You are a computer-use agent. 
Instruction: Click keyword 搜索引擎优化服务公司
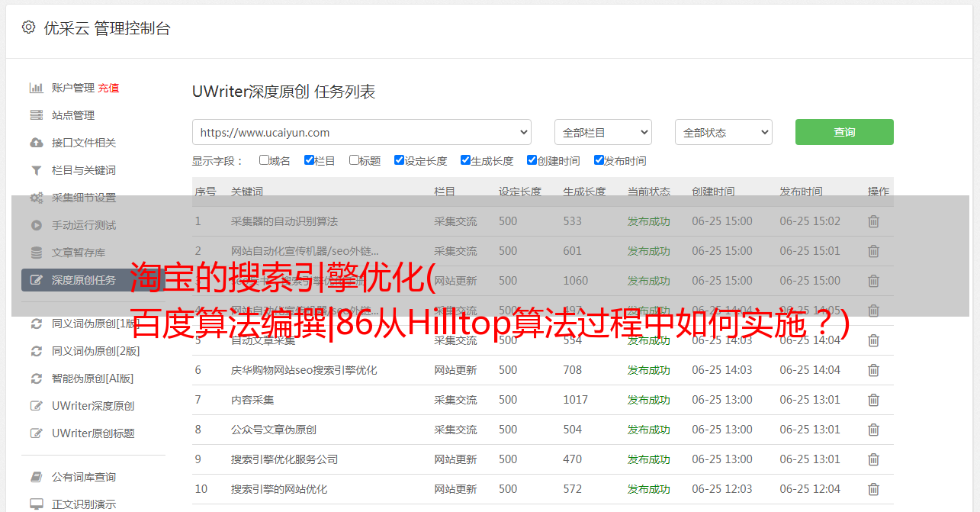(284, 459)
